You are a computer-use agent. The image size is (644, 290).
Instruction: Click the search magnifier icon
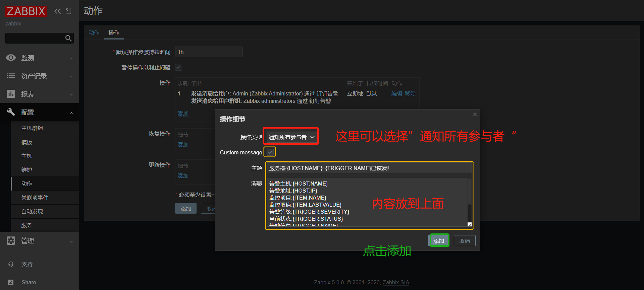pyautogui.click(x=68, y=38)
